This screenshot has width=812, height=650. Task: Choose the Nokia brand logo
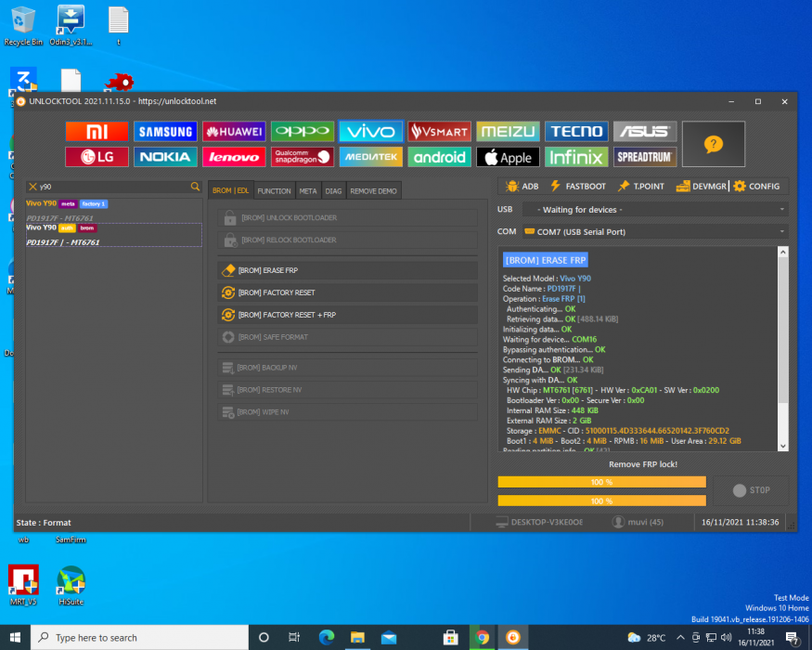coord(165,157)
